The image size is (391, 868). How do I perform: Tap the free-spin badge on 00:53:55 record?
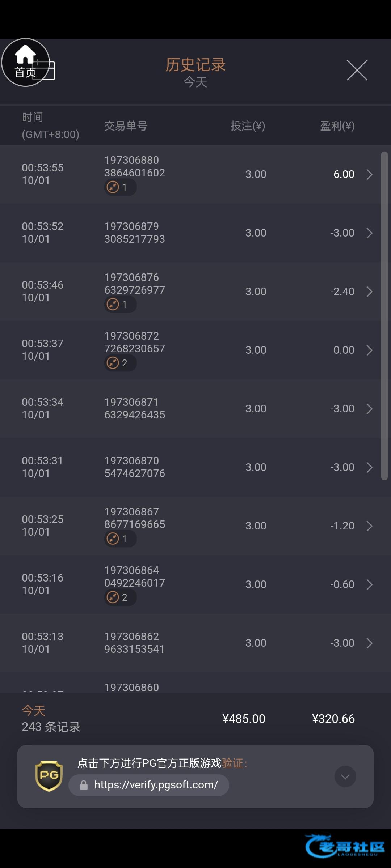click(x=120, y=187)
